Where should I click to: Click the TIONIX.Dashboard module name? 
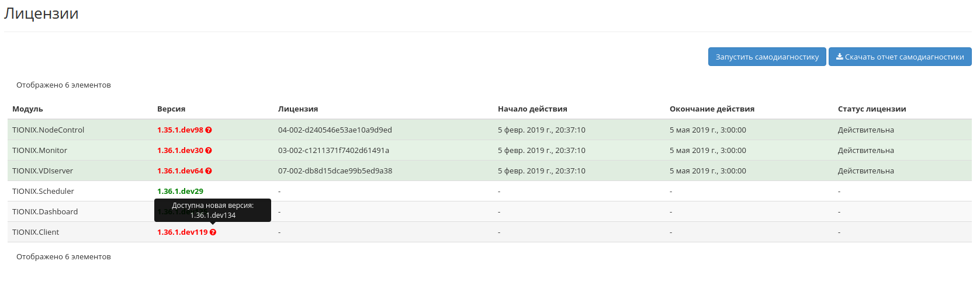(45, 212)
